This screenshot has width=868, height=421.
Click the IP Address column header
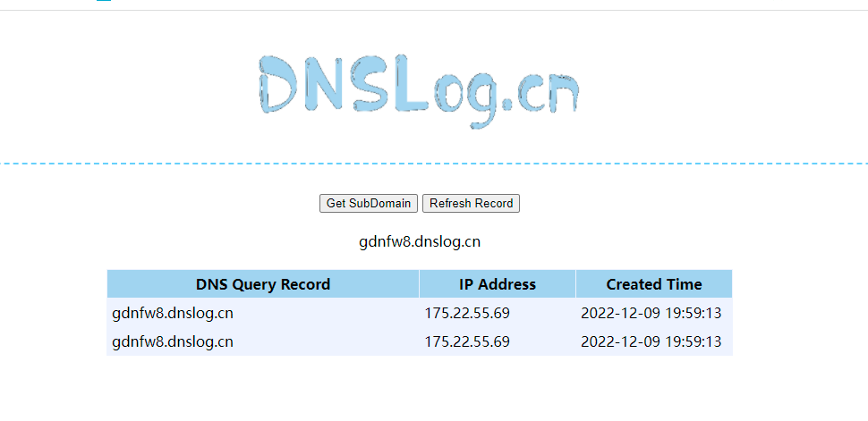coord(498,284)
